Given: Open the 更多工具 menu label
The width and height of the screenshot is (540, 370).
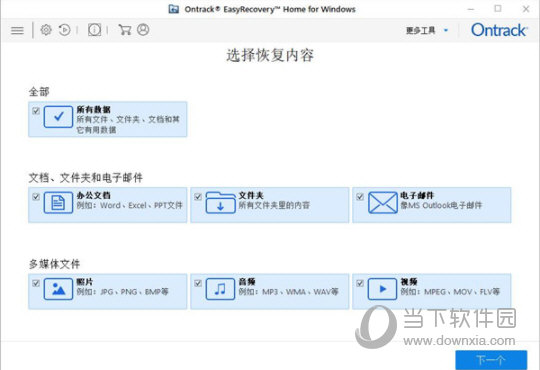Looking at the screenshot, I should coord(420,30).
